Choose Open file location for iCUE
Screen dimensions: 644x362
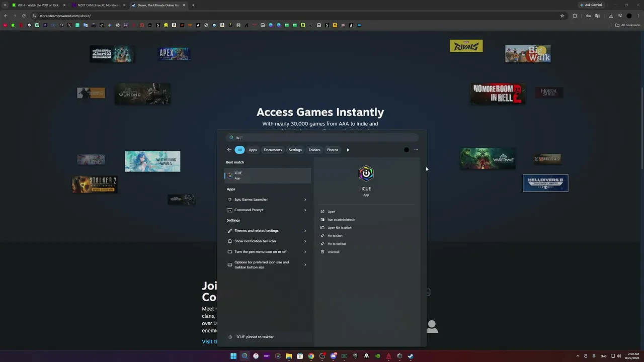pyautogui.click(x=339, y=228)
